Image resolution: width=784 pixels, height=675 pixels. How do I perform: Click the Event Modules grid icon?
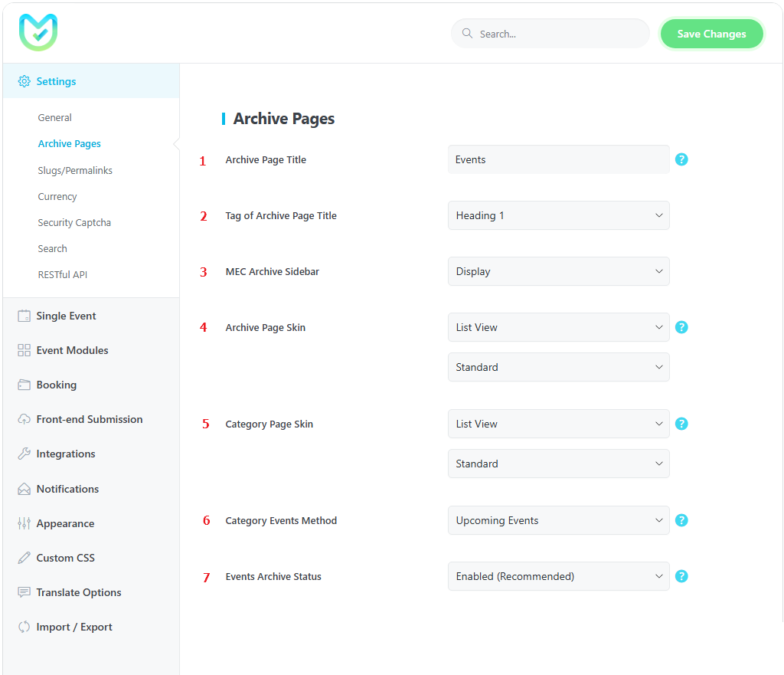24,350
